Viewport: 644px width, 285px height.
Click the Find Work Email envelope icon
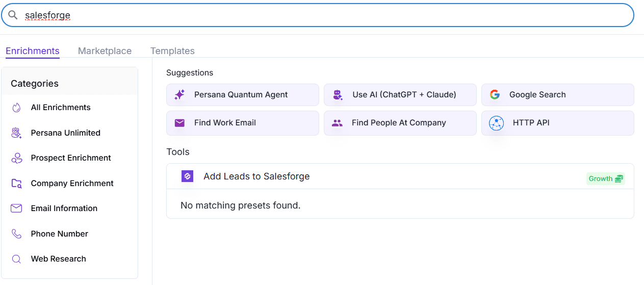[x=179, y=123]
